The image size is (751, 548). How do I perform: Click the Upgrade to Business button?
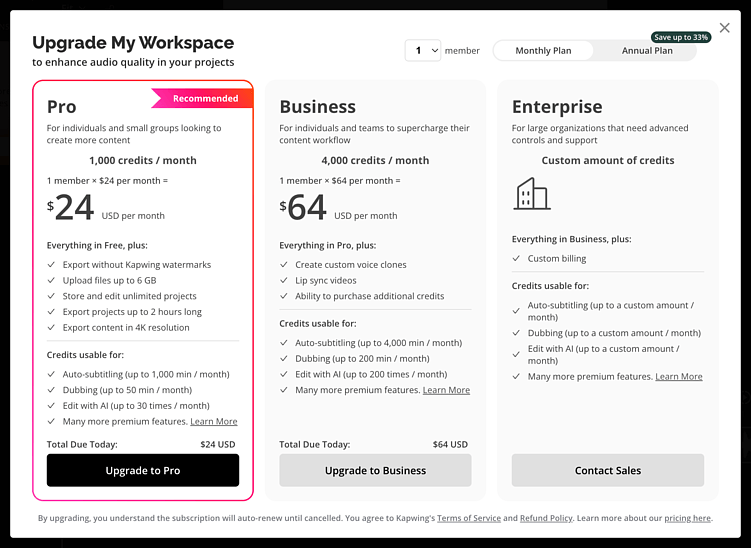click(375, 470)
